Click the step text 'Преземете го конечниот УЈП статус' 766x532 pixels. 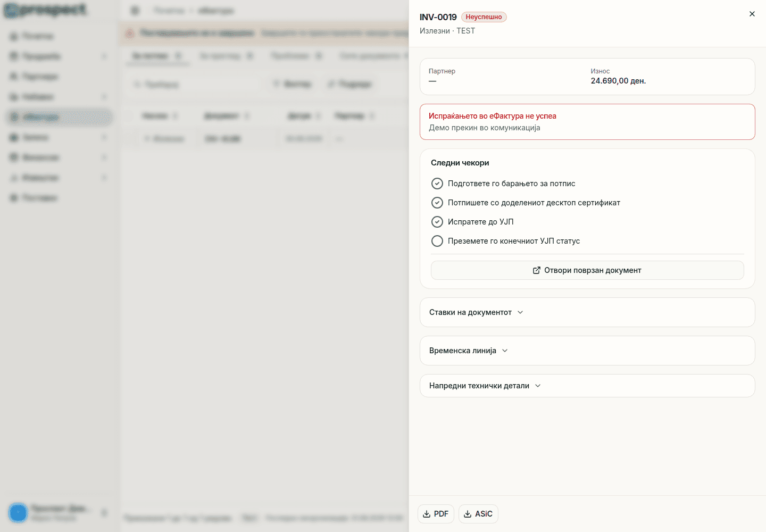(x=514, y=241)
